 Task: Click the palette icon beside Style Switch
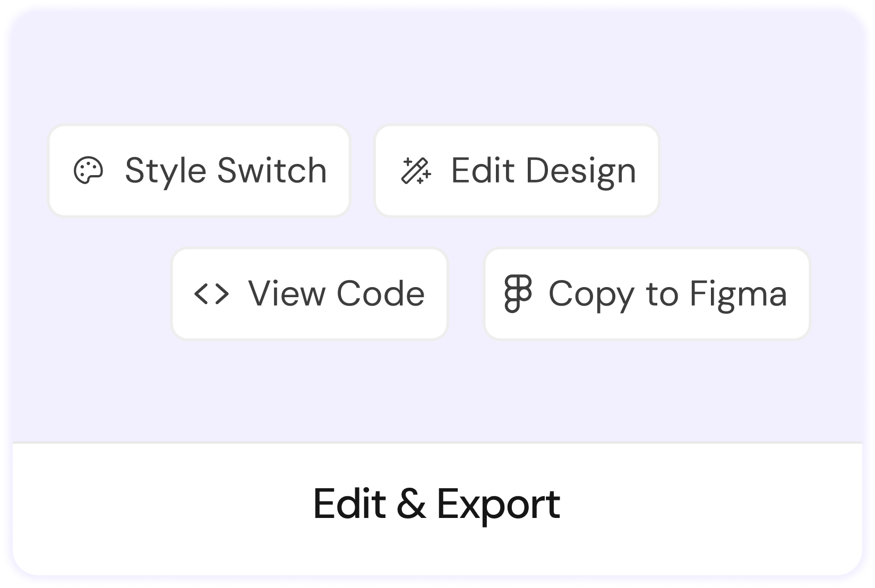click(88, 171)
